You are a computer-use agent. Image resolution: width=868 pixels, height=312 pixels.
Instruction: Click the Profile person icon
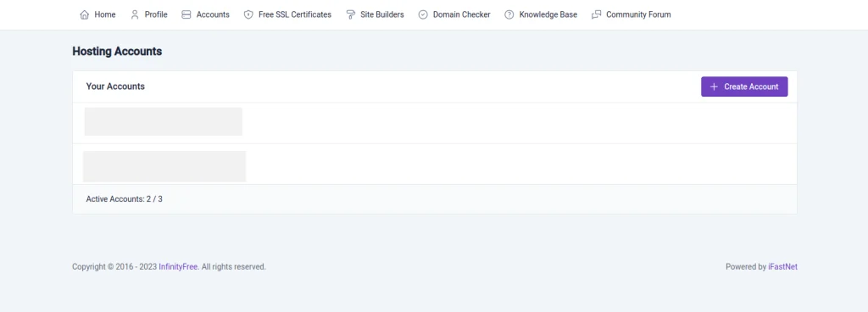pos(135,15)
